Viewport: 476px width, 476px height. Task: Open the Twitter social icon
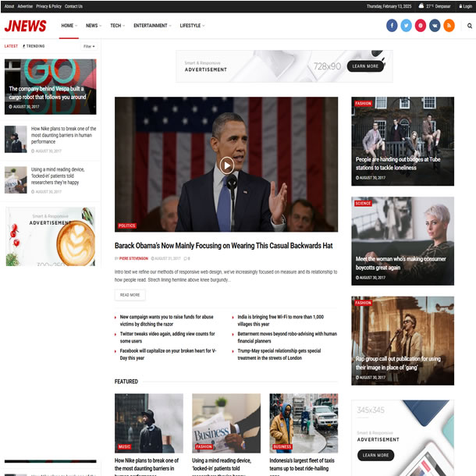(406, 26)
